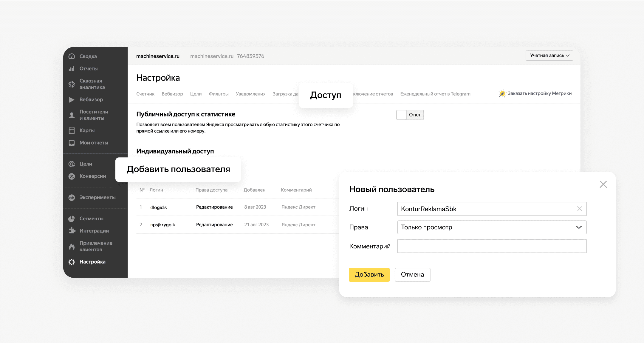Close the Новый пользователь dialog
644x343 pixels.
tap(603, 184)
